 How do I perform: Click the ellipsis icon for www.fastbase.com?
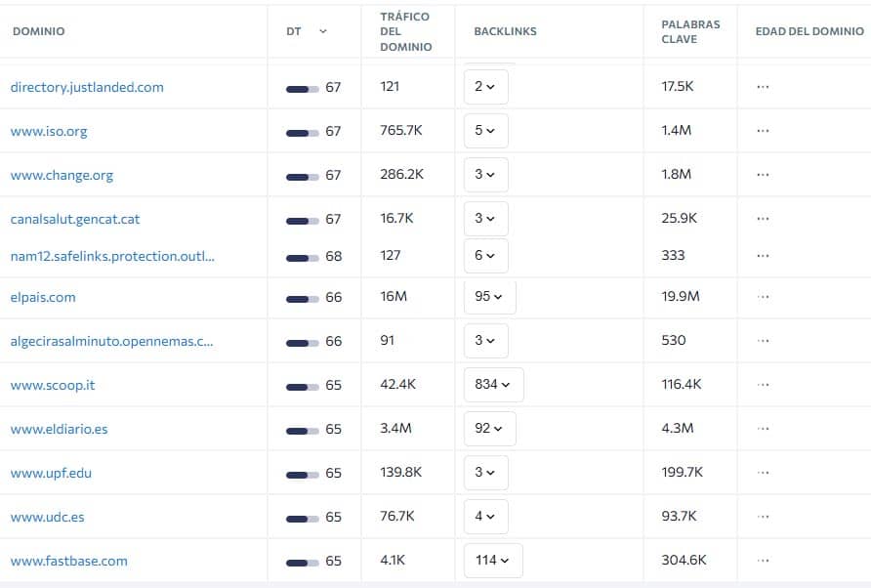point(763,561)
